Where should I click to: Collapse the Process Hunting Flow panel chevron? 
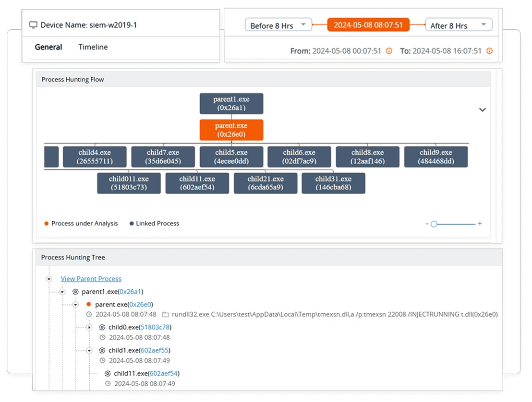click(x=483, y=110)
